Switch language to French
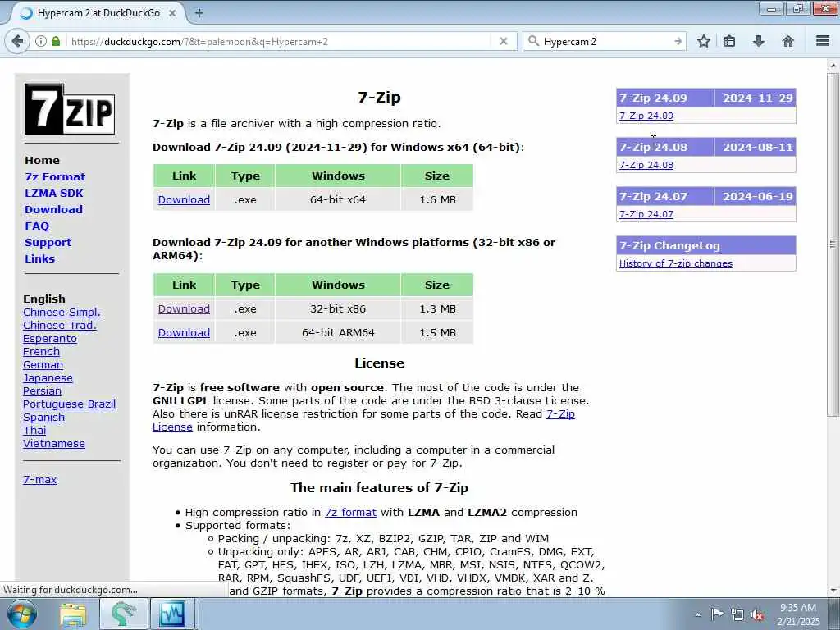The width and height of the screenshot is (840, 630). click(41, 351)
